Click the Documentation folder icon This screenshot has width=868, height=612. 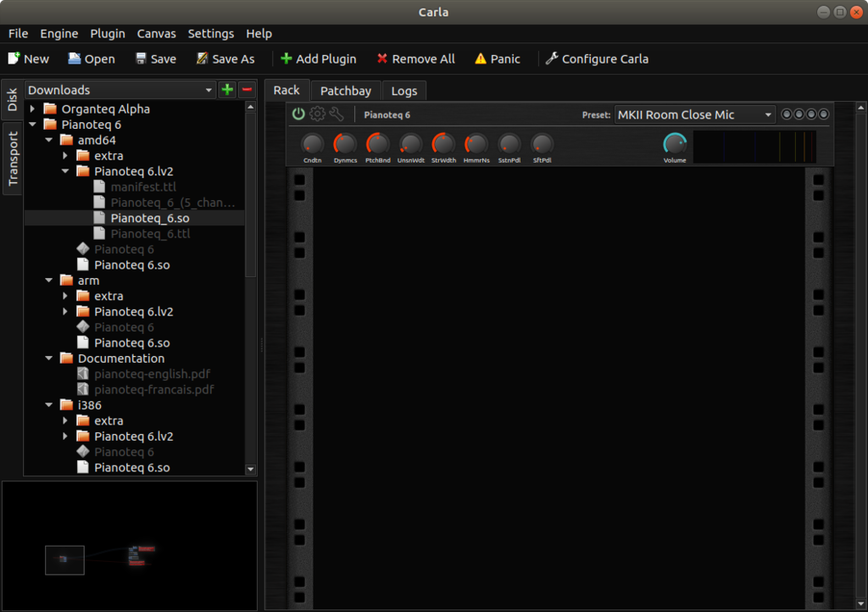[x=66, y=359]
